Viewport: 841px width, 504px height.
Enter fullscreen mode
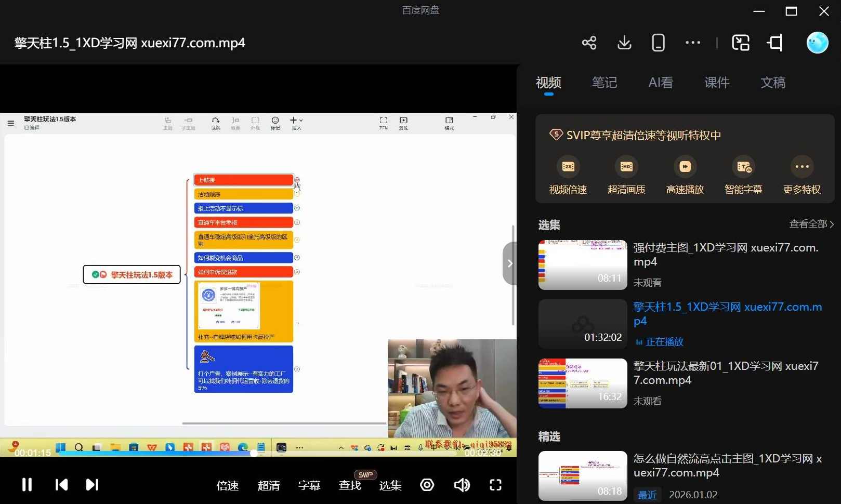pyautogui.click(x=495, y=485)
